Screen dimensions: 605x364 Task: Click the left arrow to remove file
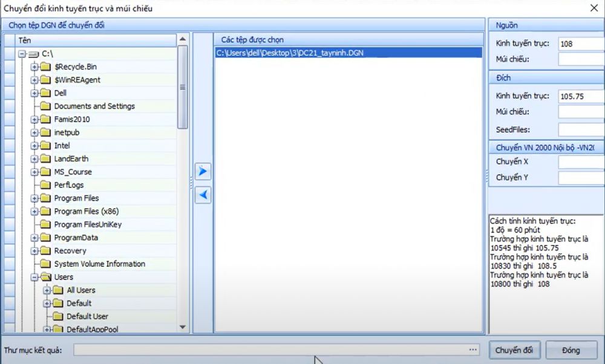coord(203,195)
